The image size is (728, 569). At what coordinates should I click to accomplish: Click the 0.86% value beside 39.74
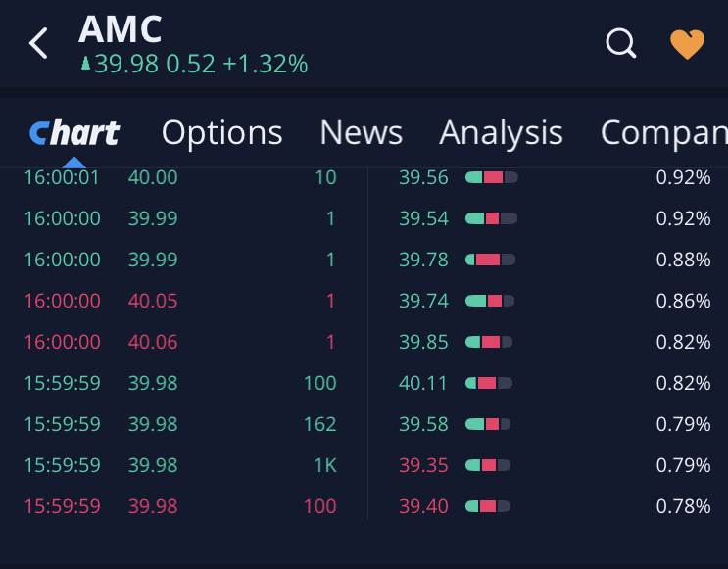tap(683, 301)
